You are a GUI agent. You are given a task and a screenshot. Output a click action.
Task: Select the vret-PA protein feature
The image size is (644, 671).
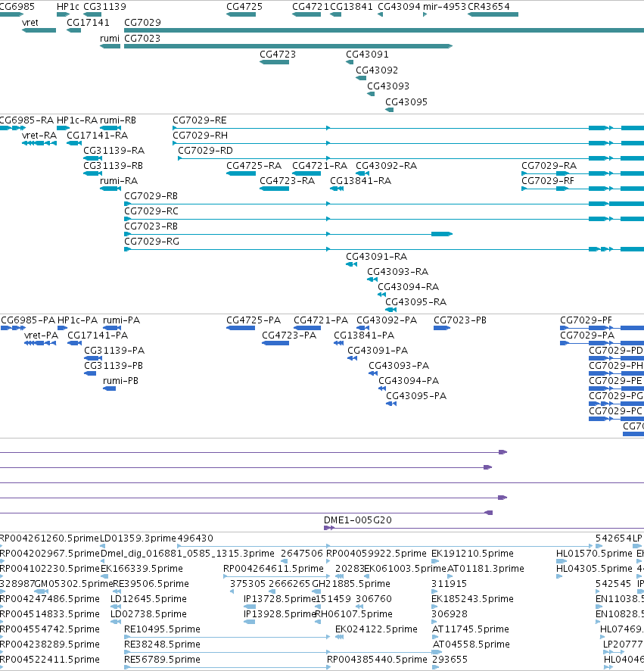point(40,343)
